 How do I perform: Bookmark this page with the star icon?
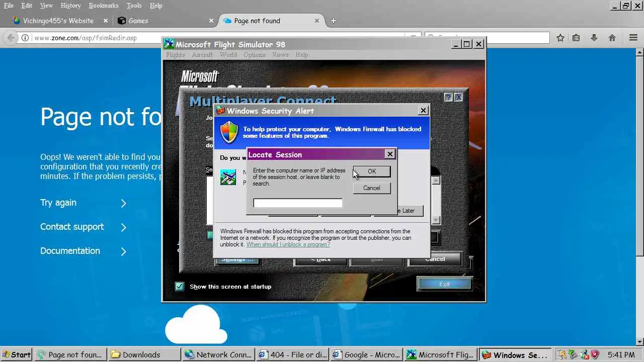point(560,38)
